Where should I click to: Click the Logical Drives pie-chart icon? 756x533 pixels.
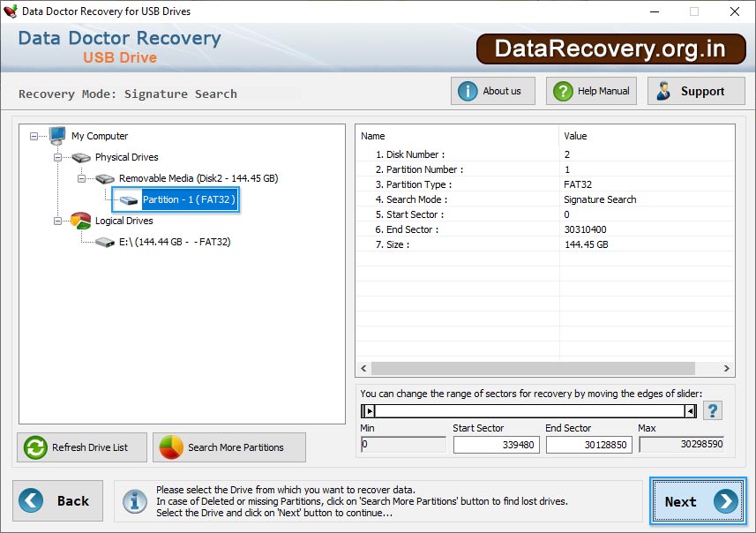pos(80,221)
